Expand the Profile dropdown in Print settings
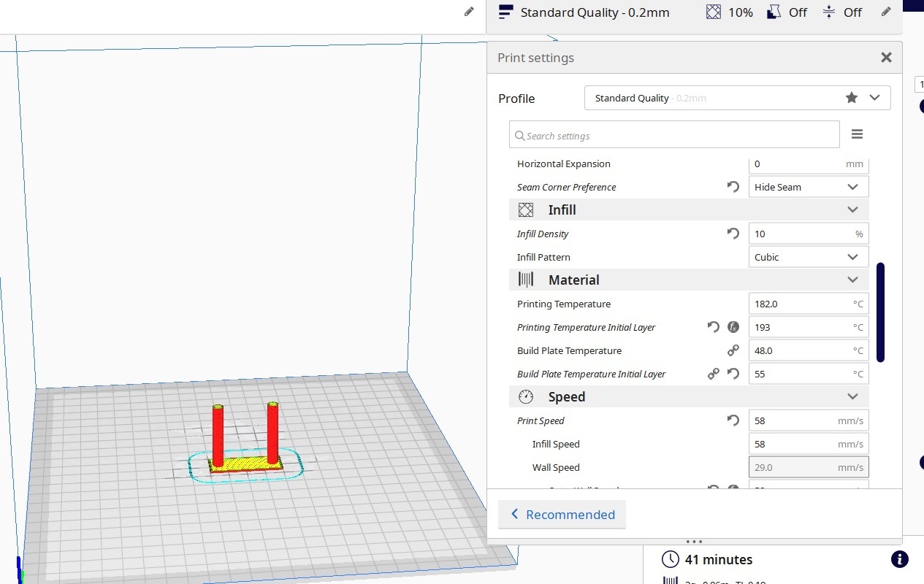This screenshot has height=584, width=924. click(x=874, y=97)
